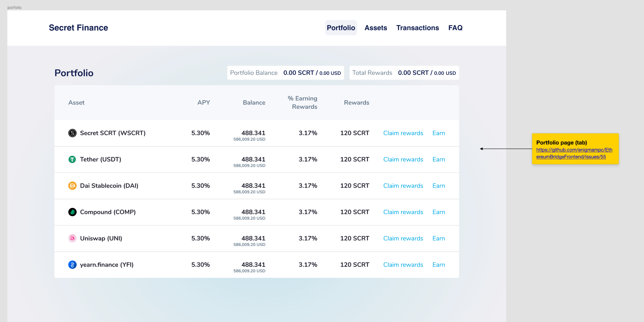Click the Dai Stablecoin token icon
The height and width of the screenshot is (322, 644).
tap(72, 185)
